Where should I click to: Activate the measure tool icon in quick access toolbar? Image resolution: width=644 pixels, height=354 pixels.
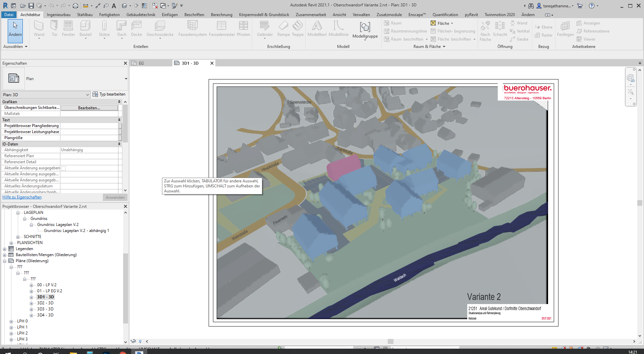pyautogui.click(x=86, y=6)
